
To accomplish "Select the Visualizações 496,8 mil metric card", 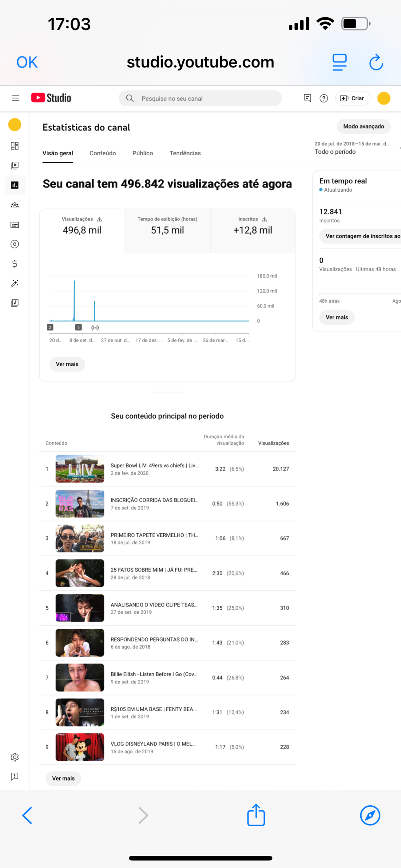I will click(82, 231).
